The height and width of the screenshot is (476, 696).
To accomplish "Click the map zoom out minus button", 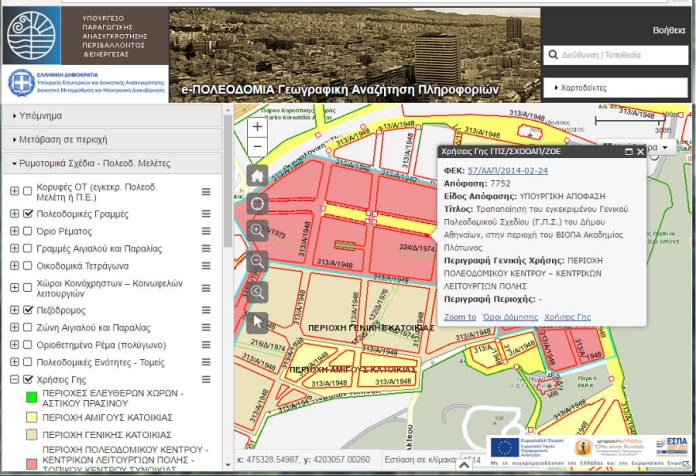I will pos(258,146).
